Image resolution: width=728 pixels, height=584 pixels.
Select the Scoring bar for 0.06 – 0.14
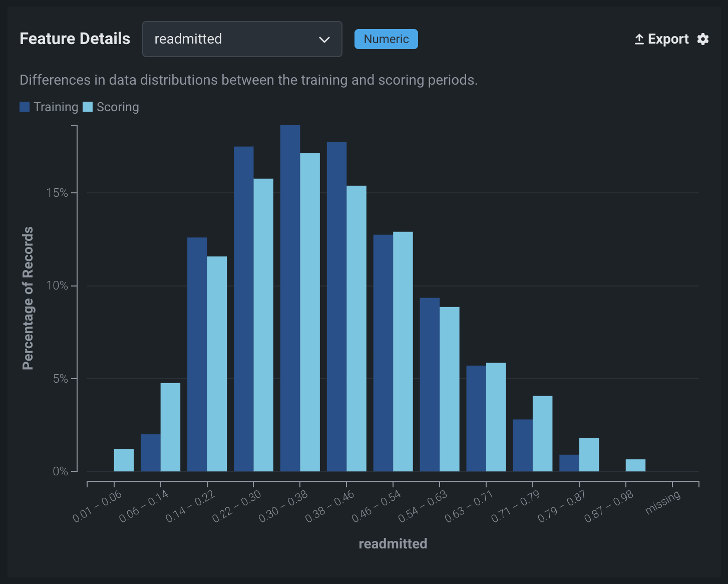(x=170, y=427)
